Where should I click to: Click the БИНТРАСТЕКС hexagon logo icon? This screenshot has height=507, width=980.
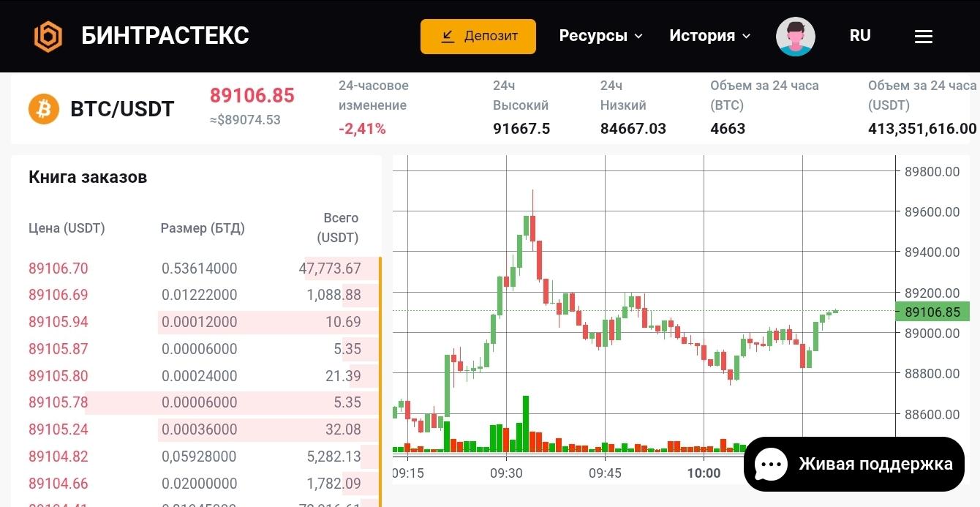tap(48, 36)
